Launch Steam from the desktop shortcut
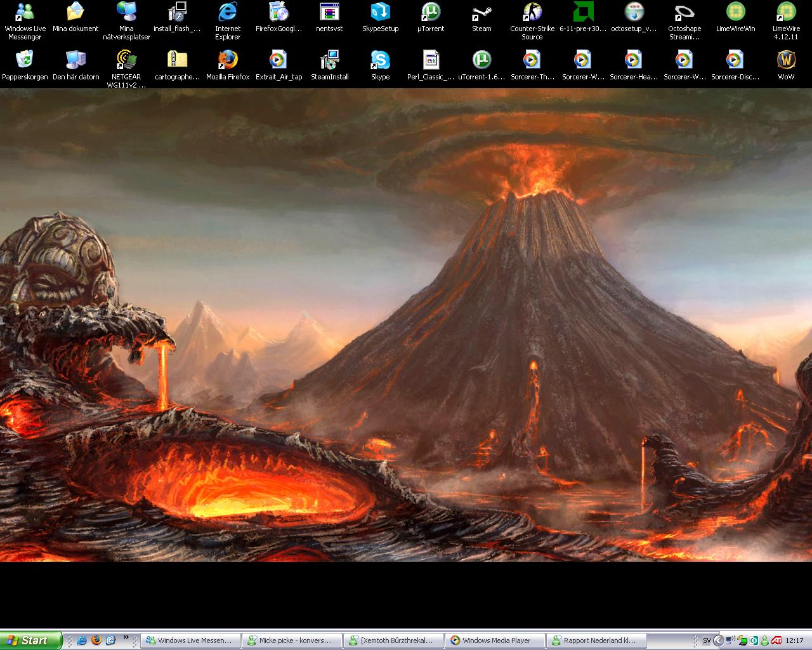Viewport: 812px width, 650px height. tap(481, 17)
